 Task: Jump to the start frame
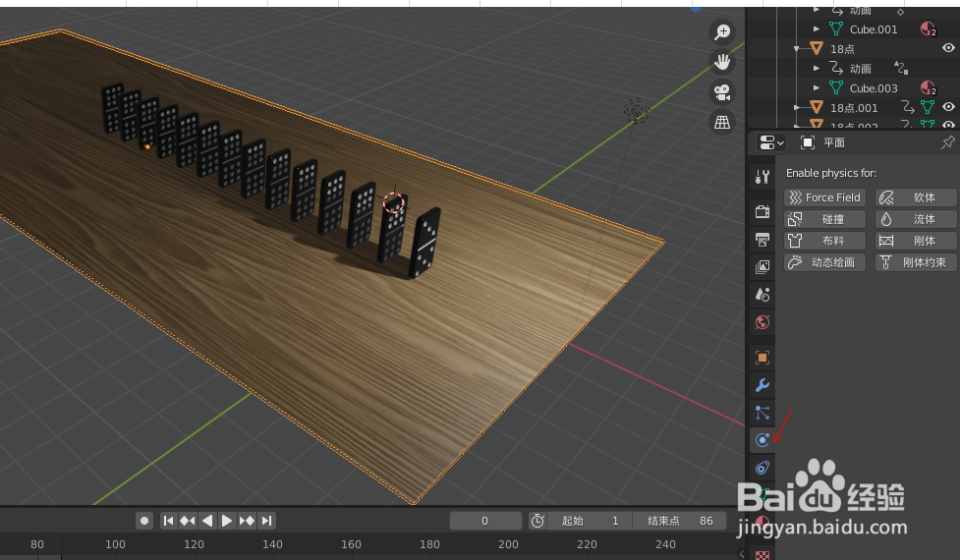coord(168,521)
